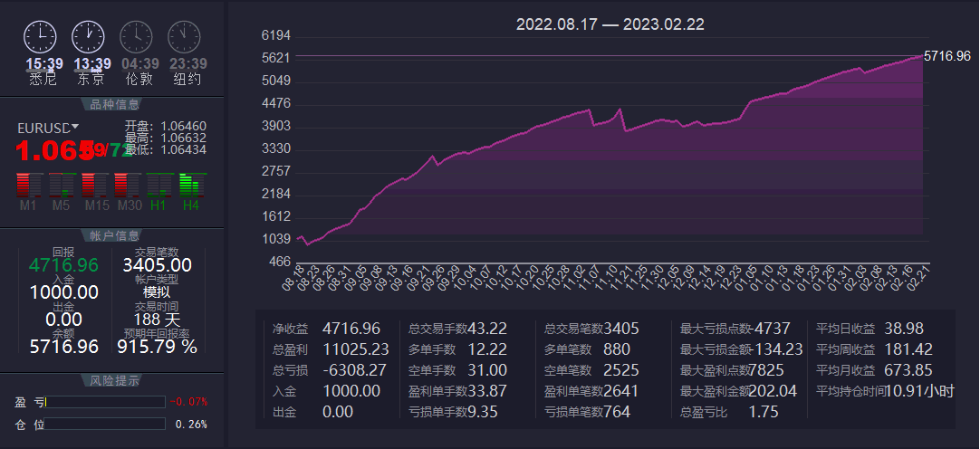Click the 净收益 4716.96 statistic
The height and width of the screenshot is (449, 980).
(326, 329)
